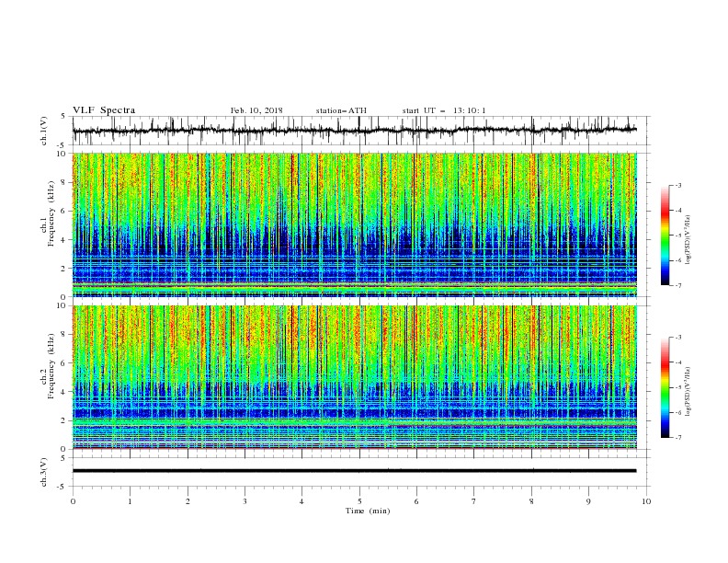Click time axis tick label "2"
Viewport: 728px width, 563px height.
coord(188,501)
